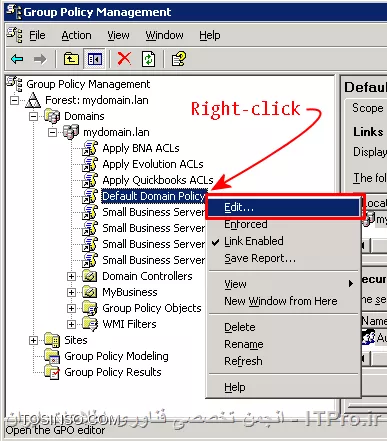Click the MyBusiness OU icon
Image resolution: width=387 pixels, height=441 pixels.
[x=90, y=292]
